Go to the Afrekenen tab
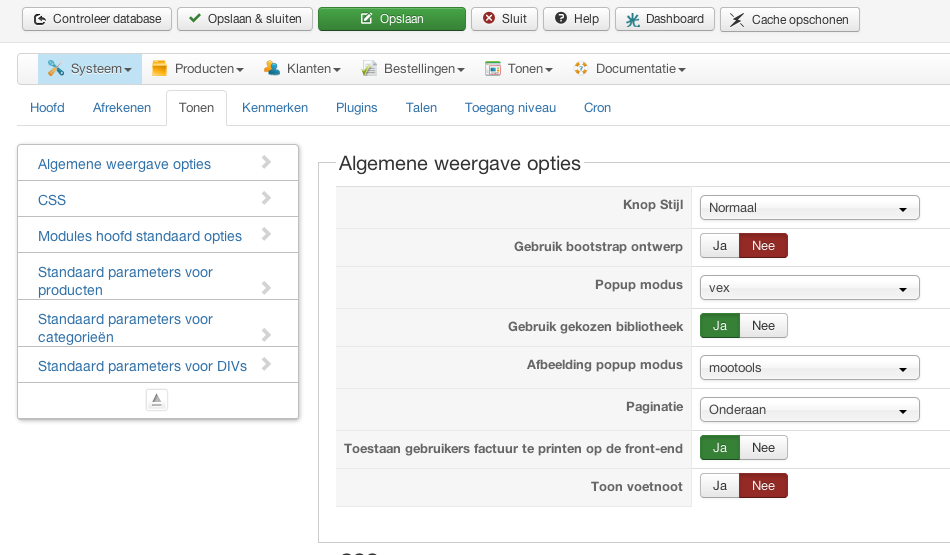 pos(122,108)
